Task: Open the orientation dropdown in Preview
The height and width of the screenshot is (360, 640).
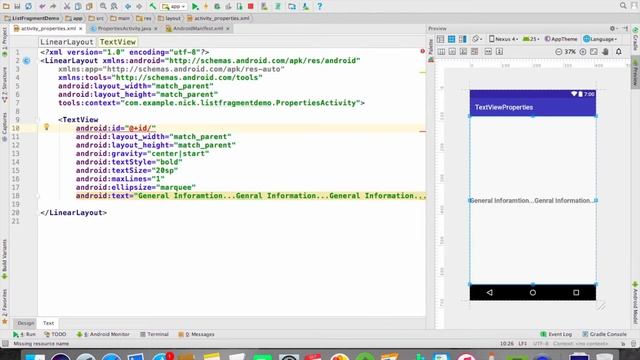Action: click(477, 39)
